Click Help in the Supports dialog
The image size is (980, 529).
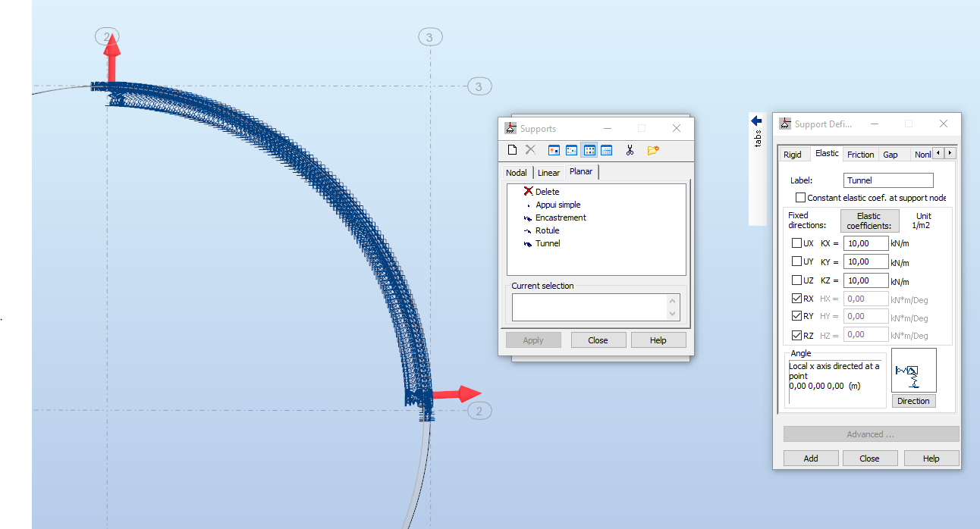pos(658,340)
